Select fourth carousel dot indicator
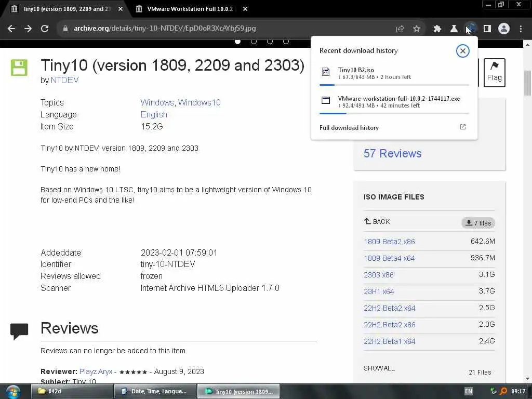Viewport: 532px width, 399px height. [286, 42]
